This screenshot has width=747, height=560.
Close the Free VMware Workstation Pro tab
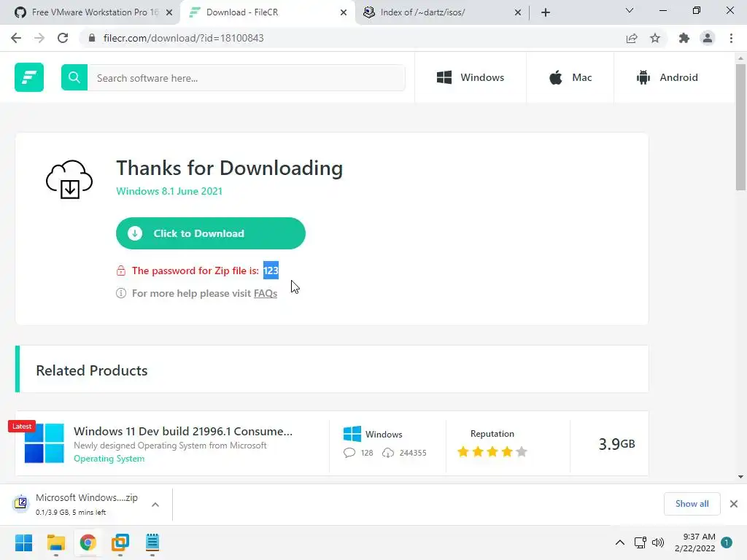[169, 12]
